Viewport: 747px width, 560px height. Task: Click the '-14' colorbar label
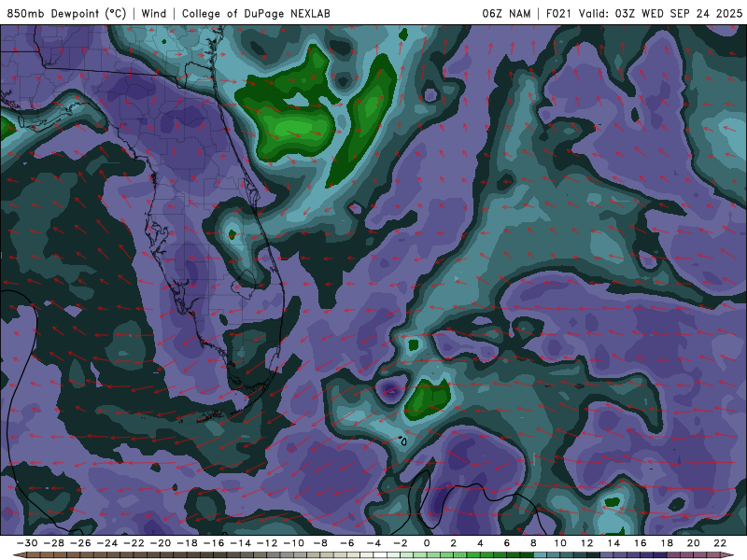[x=241, y=543]
